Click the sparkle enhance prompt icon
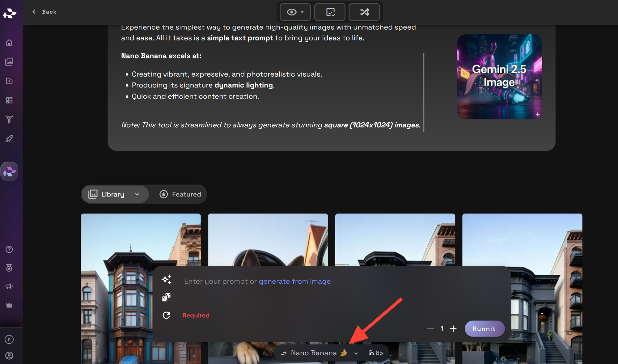 click(x=167, y=280)
